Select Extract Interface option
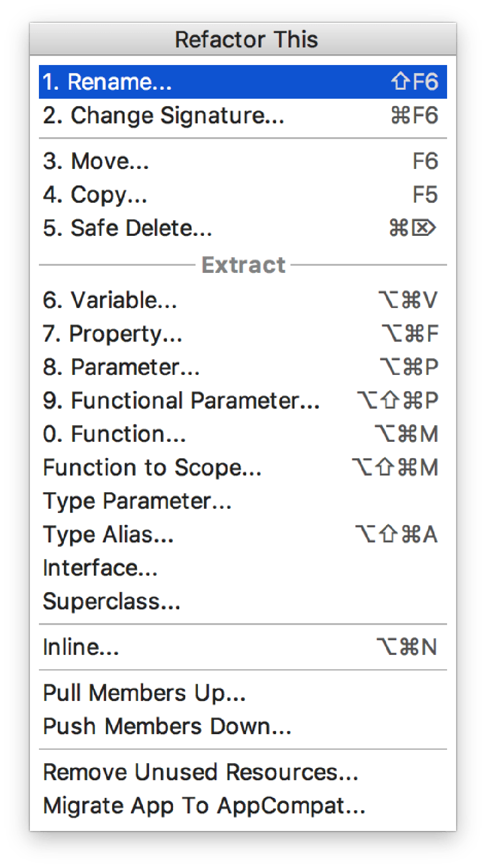The width and height of the screenshot is (486, 868). click(100, 568)
